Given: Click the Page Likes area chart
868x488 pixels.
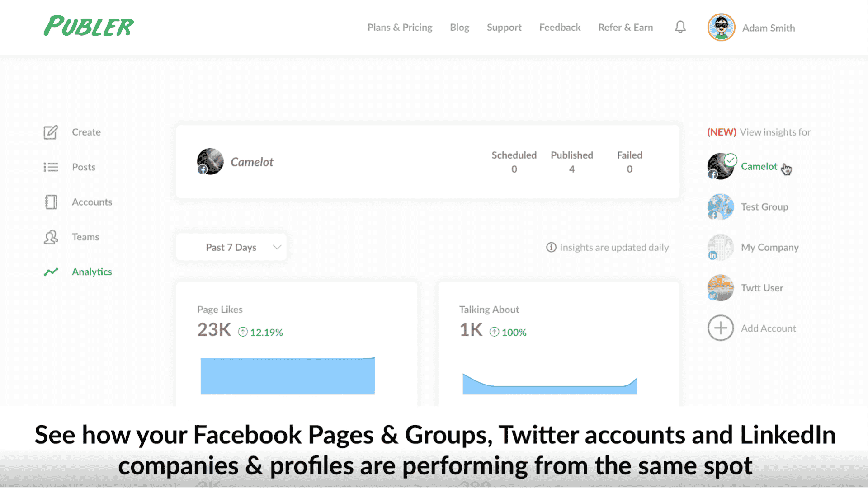Looking at the screenshot, I should 288,376.
